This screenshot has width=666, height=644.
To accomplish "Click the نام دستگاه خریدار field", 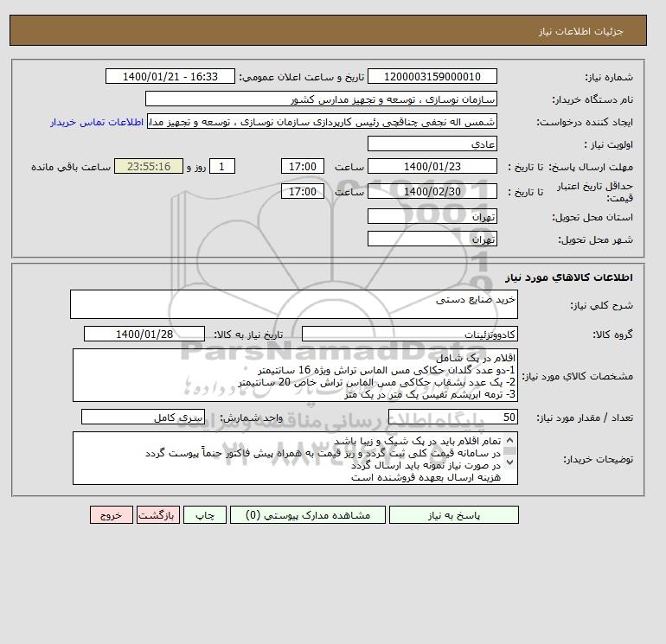I will pyautogui.click(x=321, y=99).
